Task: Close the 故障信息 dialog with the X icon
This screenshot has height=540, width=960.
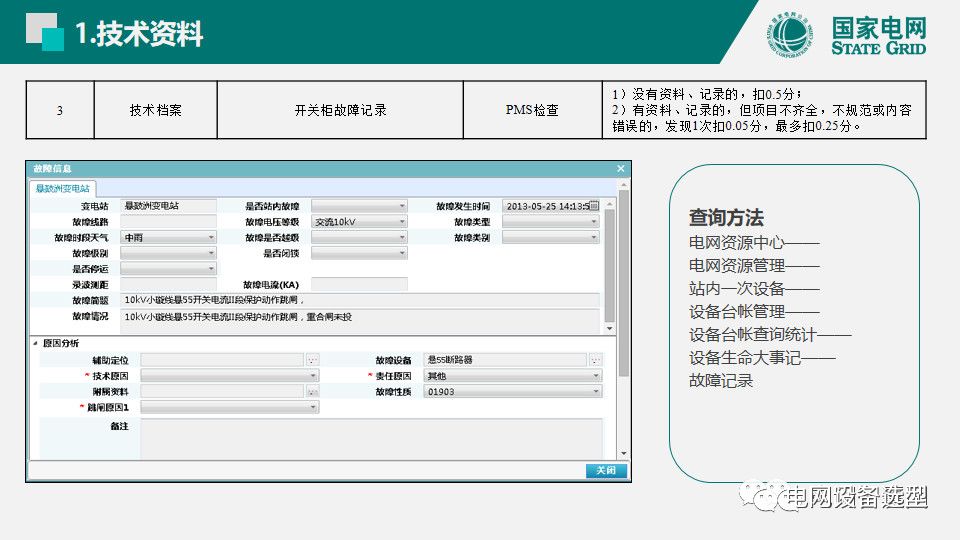Action: pos(620,169)
